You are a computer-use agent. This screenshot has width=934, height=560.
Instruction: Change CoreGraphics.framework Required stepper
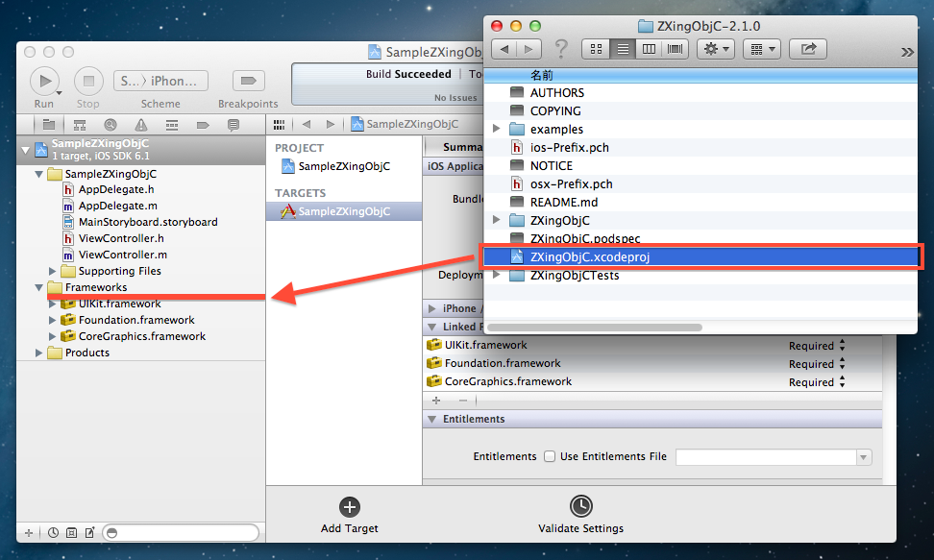coord(843,382)
